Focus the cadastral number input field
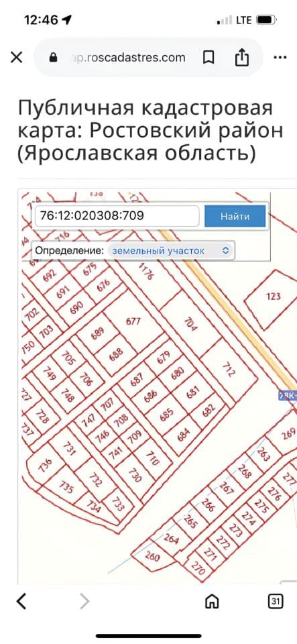 [x=117, y=216]
